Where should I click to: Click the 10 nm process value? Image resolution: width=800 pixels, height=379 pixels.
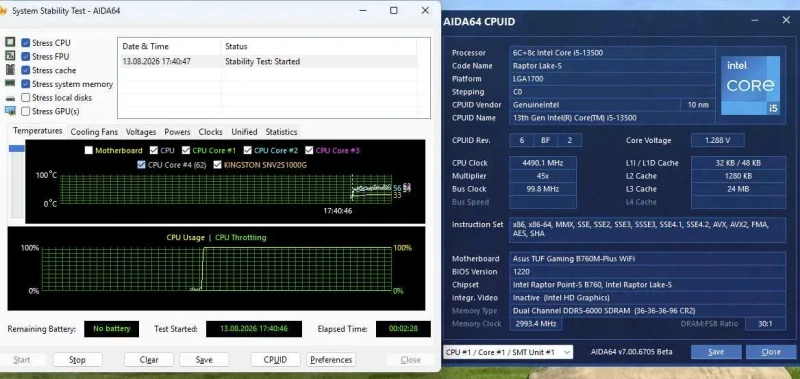[x=697, y=105]
